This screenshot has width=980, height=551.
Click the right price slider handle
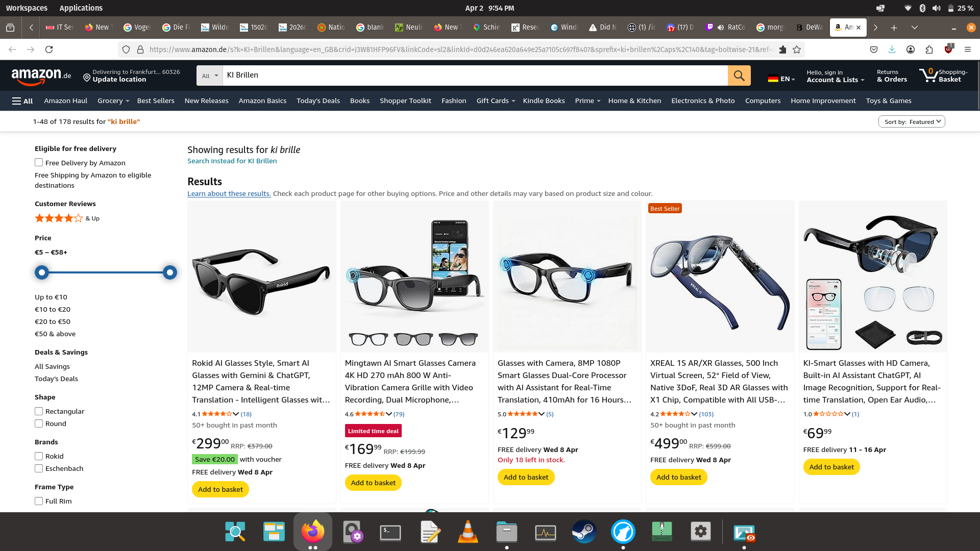(170, 272)
